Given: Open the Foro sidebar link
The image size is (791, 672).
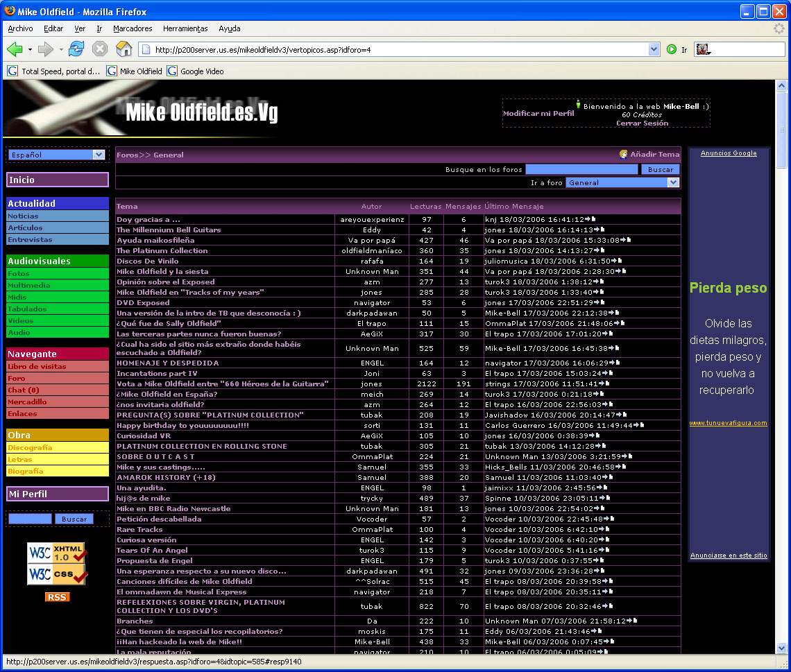Looking at the screenshot, I should (x=58, y=378).
